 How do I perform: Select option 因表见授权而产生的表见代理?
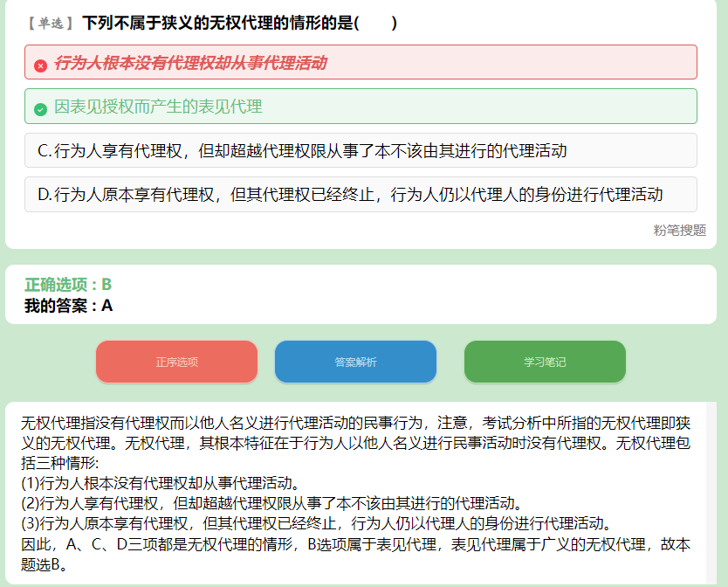click(x=361, y=107)
